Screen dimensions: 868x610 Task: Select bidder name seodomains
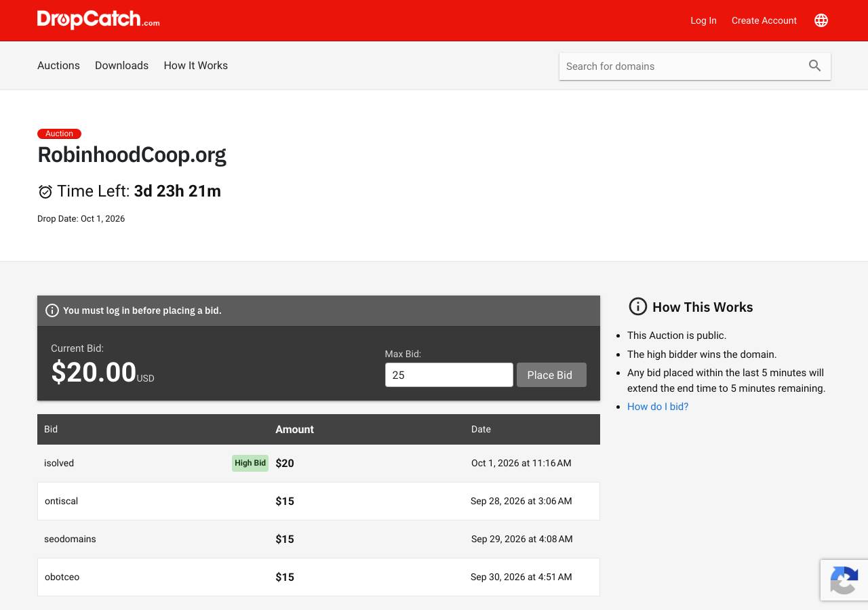[x=70, y=539]
